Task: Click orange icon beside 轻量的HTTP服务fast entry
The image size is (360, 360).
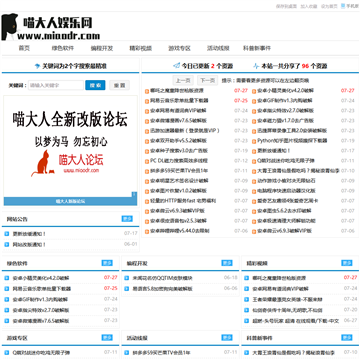Action: [x=147, y=201]
